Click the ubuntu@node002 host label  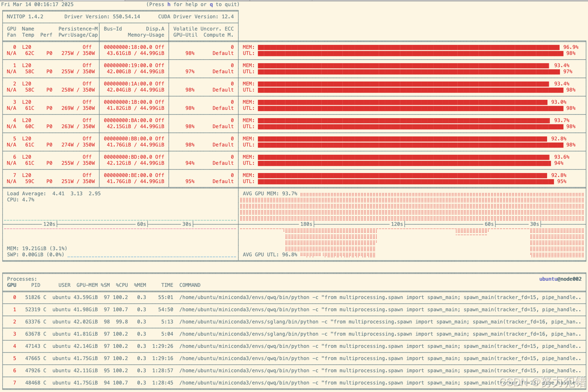coord(560,279)
